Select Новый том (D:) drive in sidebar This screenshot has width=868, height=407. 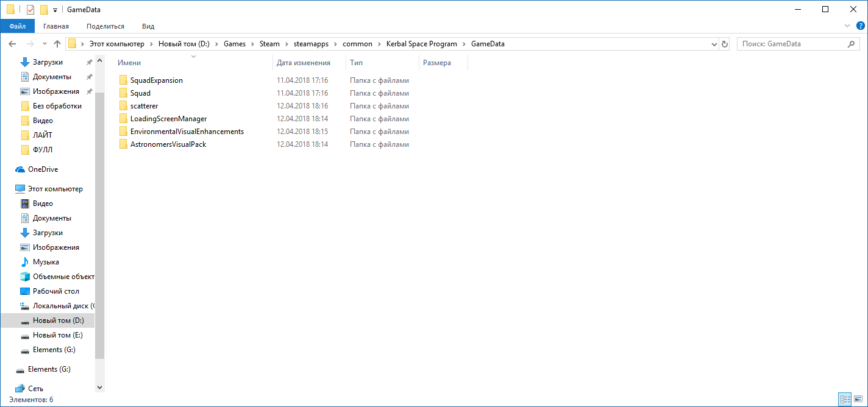point(59,320)
